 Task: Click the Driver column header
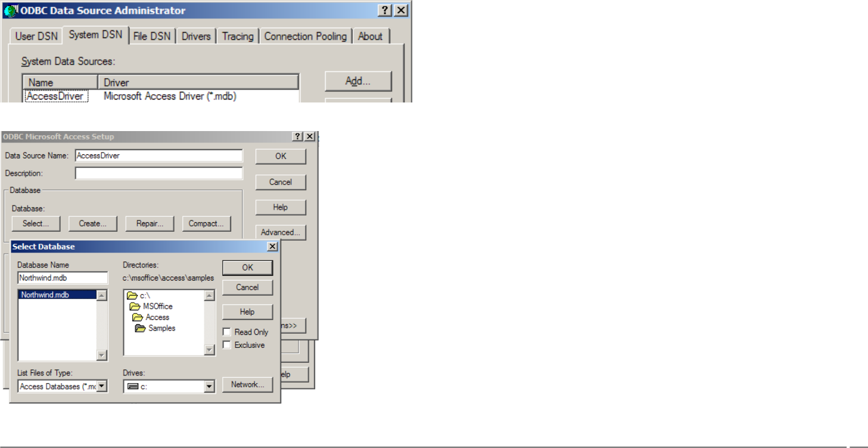198,83
